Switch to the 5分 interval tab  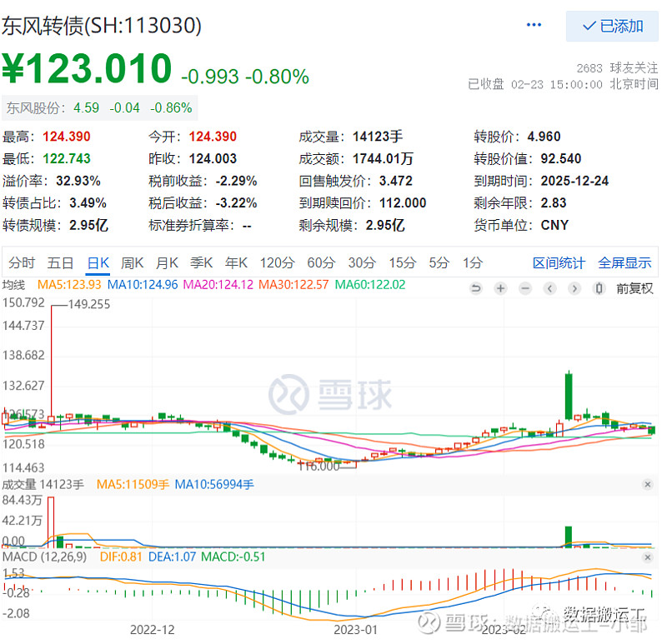tap(439, 262)
